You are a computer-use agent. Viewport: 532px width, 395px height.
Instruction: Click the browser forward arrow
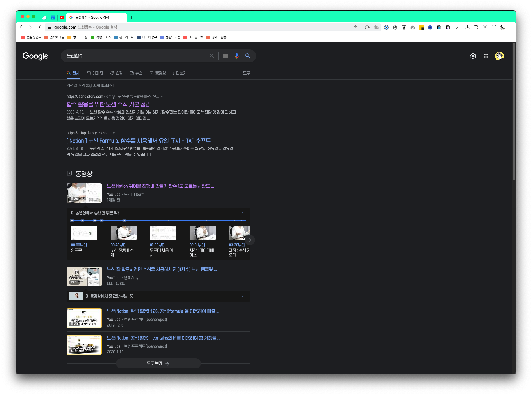pos(30,27)
